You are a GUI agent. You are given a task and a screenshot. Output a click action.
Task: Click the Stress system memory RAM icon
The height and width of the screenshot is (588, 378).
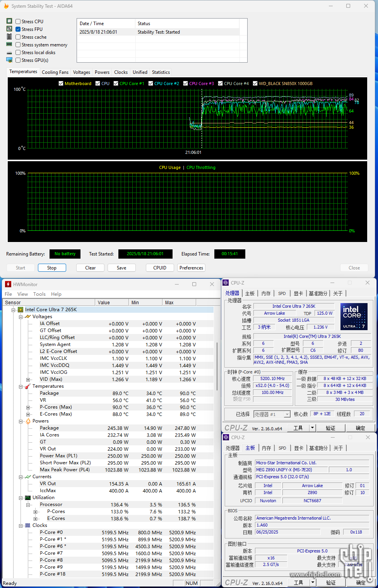pyautogui.click(x=9, y=44)
